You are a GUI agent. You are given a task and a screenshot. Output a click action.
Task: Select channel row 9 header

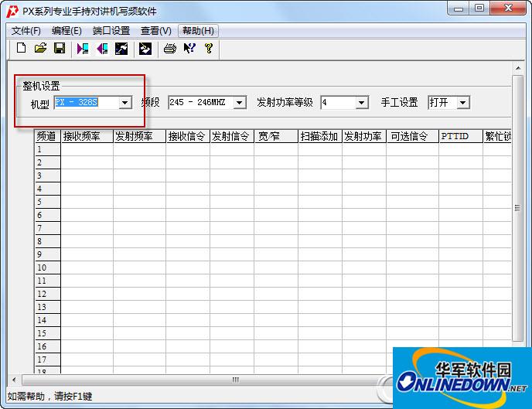pyautogui.click(x=48, y=254)
